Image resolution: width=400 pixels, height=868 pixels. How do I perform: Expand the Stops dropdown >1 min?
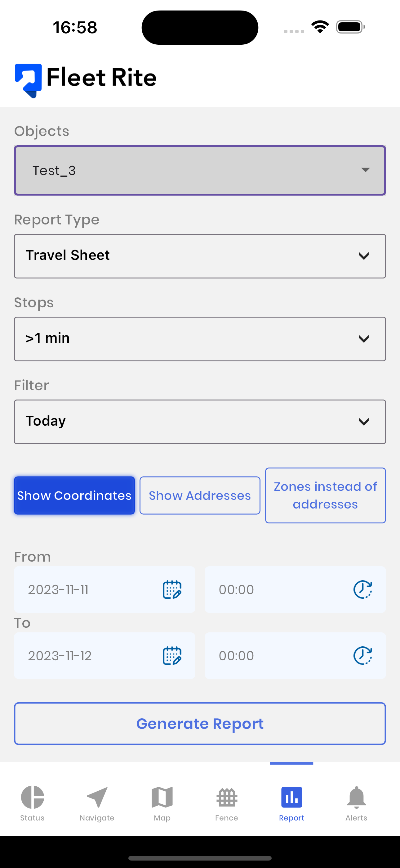(x=200, y=339)
